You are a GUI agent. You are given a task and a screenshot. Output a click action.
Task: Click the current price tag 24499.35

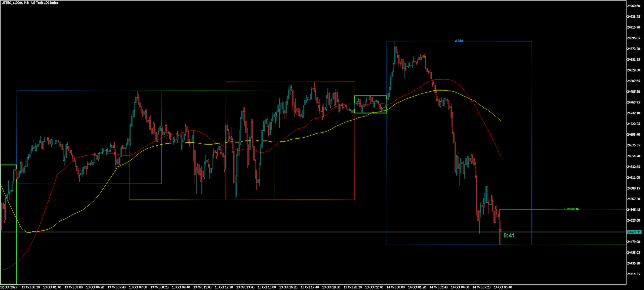point(634,232)
